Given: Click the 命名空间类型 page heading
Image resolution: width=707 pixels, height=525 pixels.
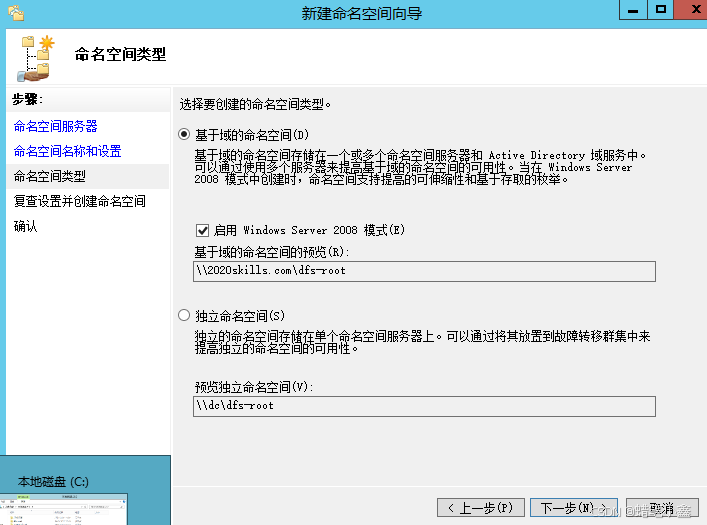Looking at the screenshot, I should coord(120,55).
